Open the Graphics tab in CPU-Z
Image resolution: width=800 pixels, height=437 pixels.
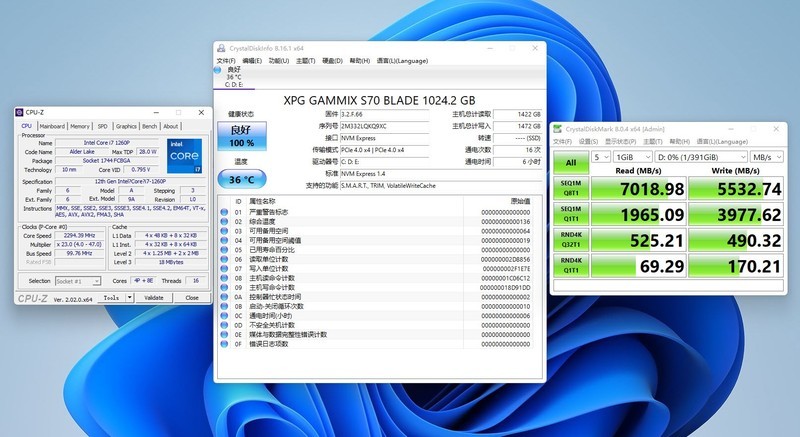coord(126,126)
